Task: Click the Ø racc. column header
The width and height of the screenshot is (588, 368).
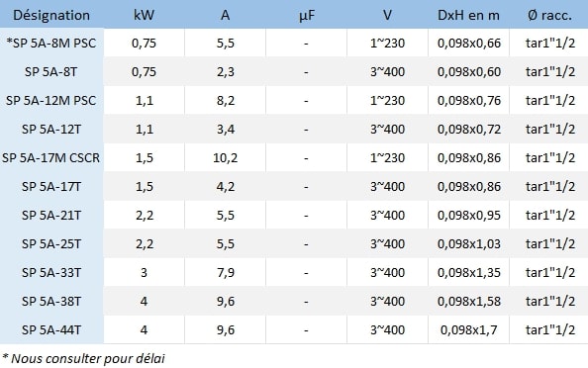Action: [549, 16]
